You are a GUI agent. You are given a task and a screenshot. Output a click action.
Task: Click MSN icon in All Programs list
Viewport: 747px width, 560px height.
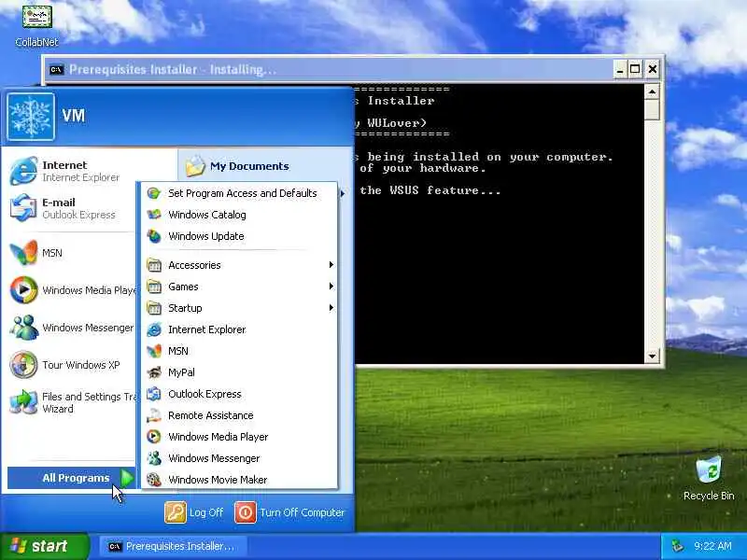[x=154, y=351]
